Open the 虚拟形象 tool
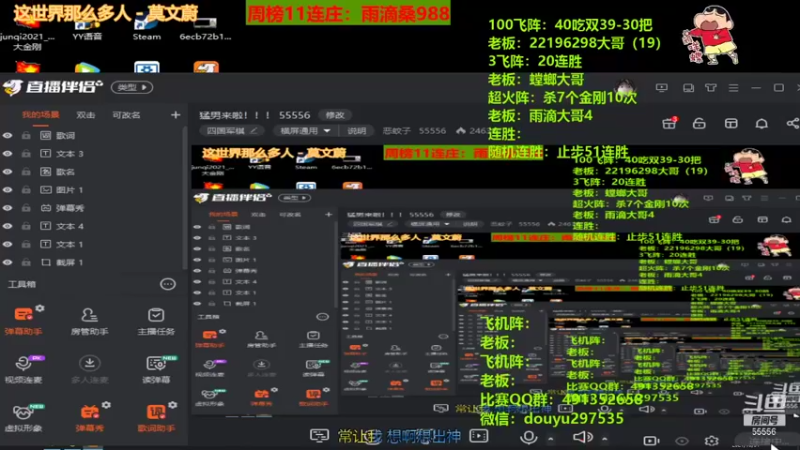 click(x=23, y=418)
